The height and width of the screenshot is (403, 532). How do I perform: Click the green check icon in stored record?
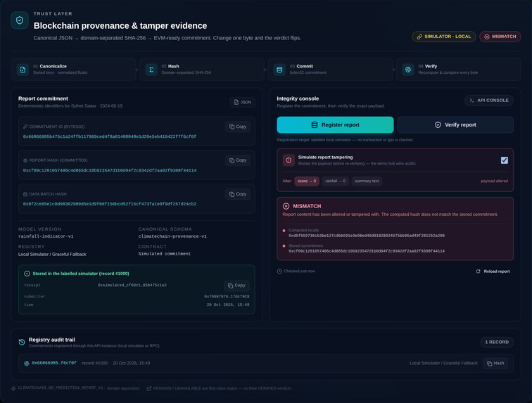27,274
